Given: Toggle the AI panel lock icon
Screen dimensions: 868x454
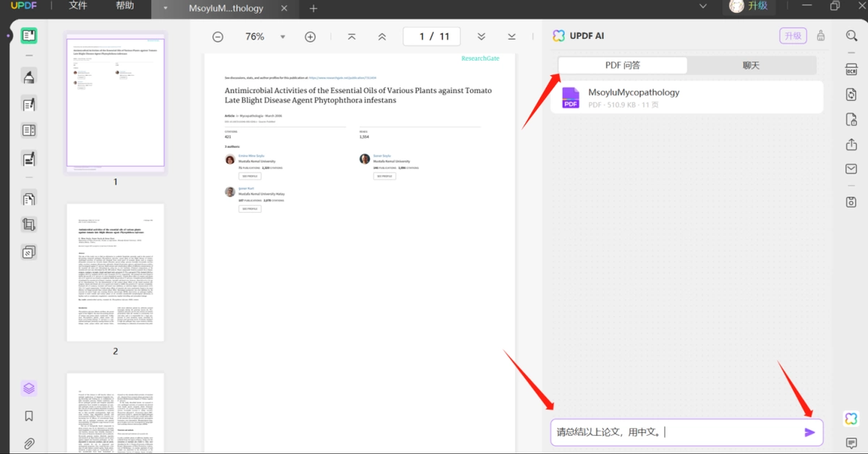Looking at the screenshot, I should (821, 35).
